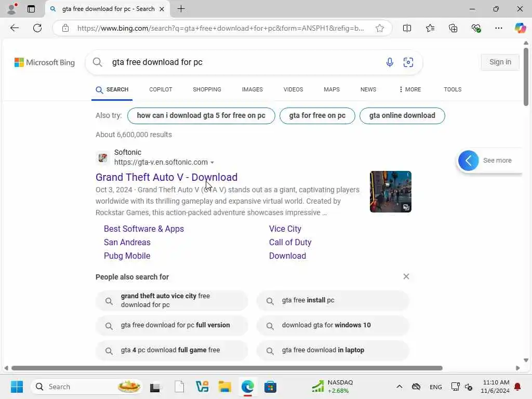Switch to the COPILOT tab
The height and width of the screenshot is (399, 532).
point(161,89)
